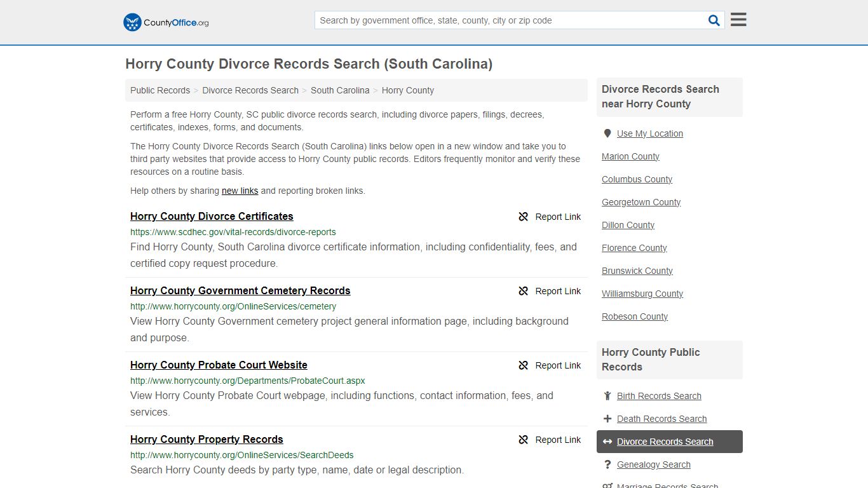Open Robeson County link

635,316
